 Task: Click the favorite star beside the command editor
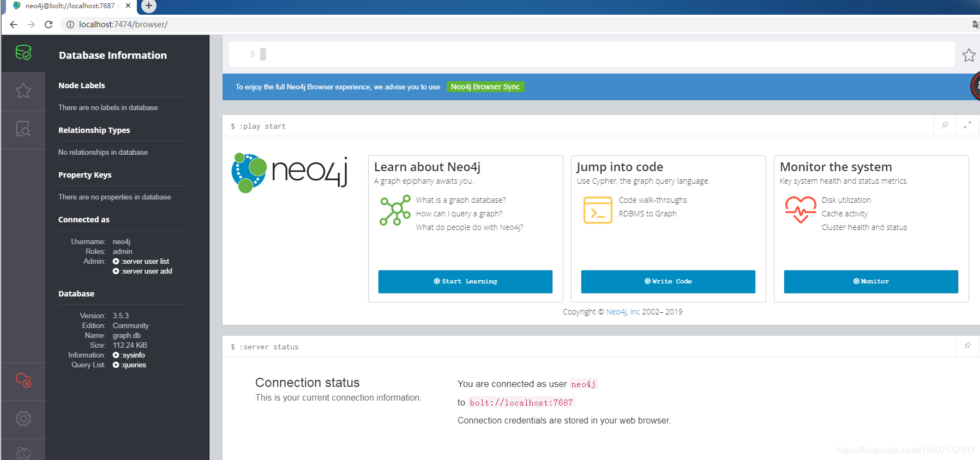pos(969,55)
